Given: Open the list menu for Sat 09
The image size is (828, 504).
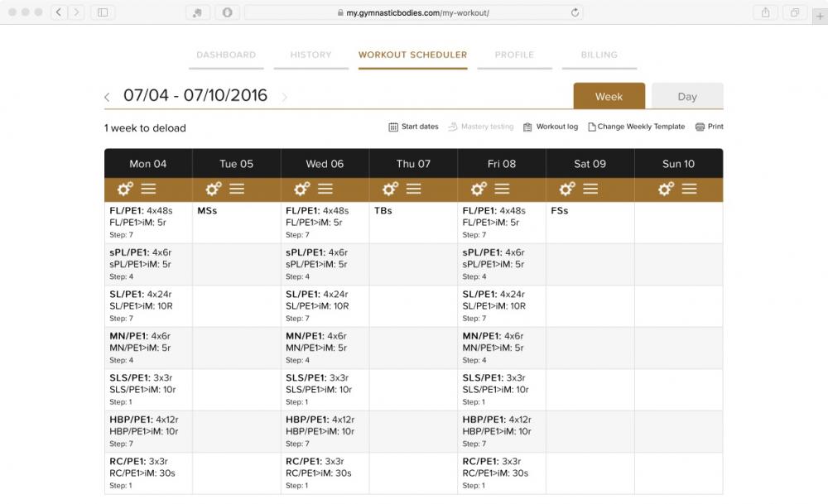Looking at the screenshot, I should (x=590, y=189).
